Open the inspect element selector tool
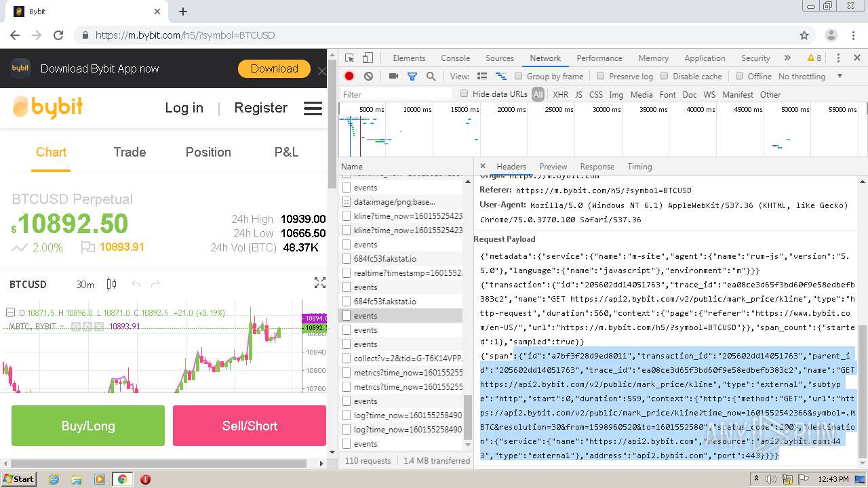This screenshot has height=488, width=868. tap(349, 58)
